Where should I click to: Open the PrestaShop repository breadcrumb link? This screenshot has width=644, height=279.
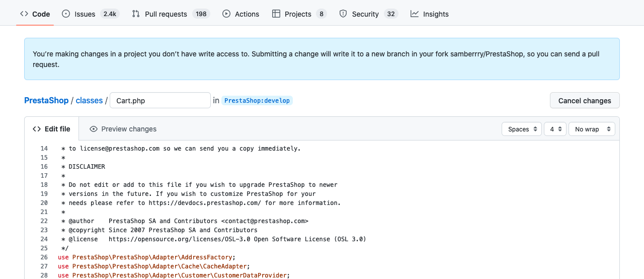[46, 100]
